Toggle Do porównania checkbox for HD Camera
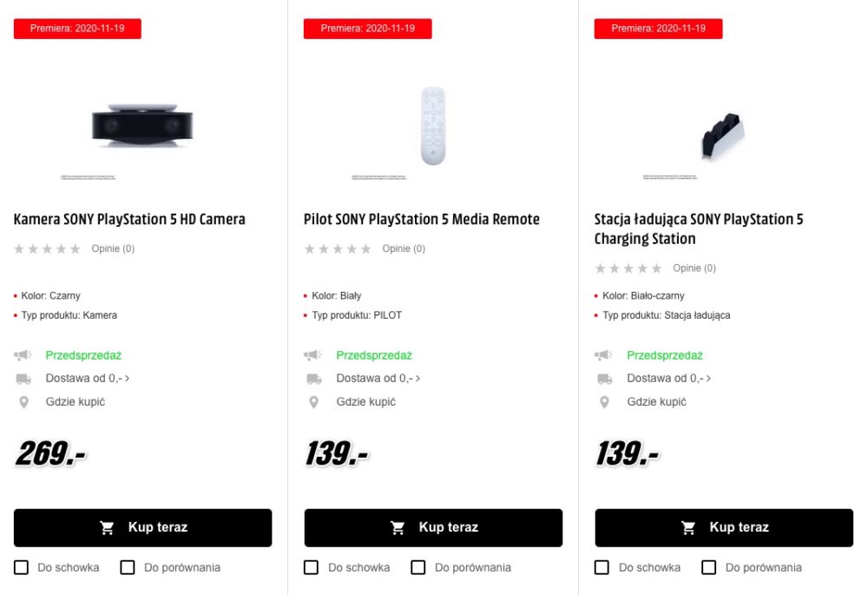This screenshot has height=595, width=868. (x=128, y=567)
